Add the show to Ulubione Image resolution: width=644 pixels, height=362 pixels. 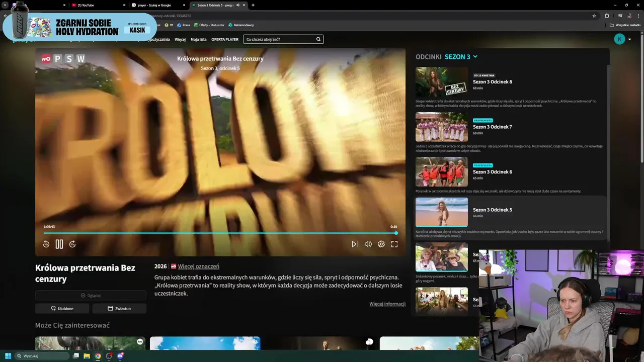(62, 309)
